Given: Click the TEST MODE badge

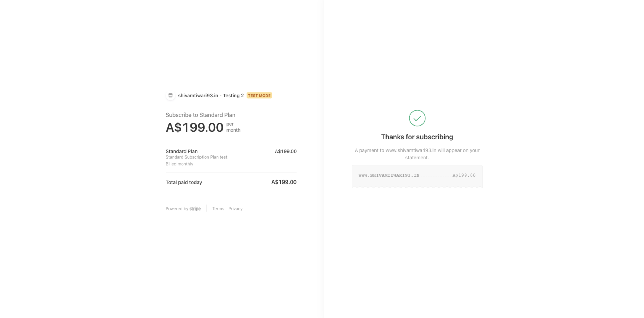Looking at the screenshot, I should (259, 96).
